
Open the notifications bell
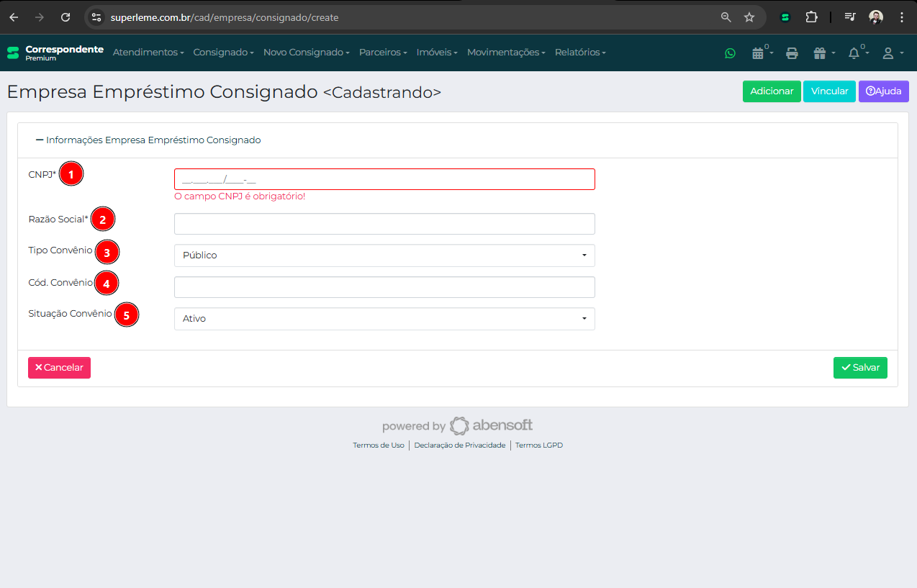[x=856, y=53]
